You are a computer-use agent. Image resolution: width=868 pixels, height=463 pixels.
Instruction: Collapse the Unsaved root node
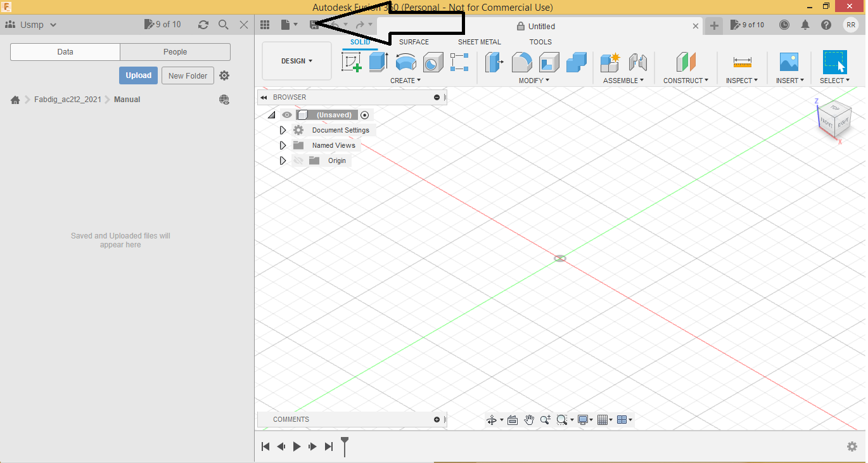pyautogui.click(x=272, y=115)
